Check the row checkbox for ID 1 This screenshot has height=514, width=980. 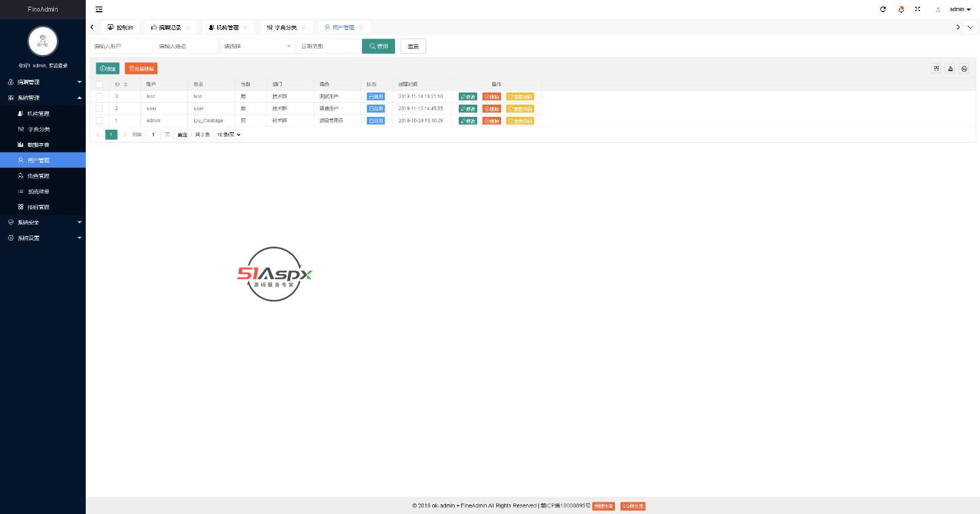(x=99, y=121)
